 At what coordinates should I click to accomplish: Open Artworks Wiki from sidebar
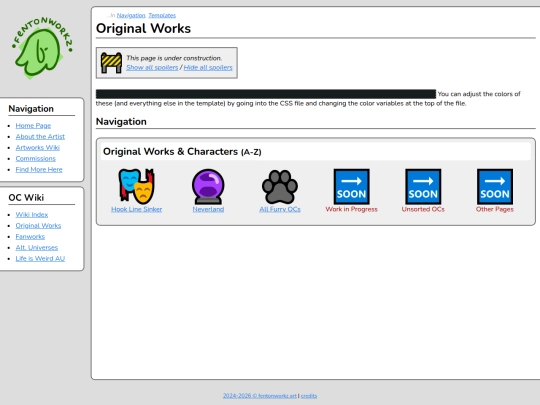(38, 147)
